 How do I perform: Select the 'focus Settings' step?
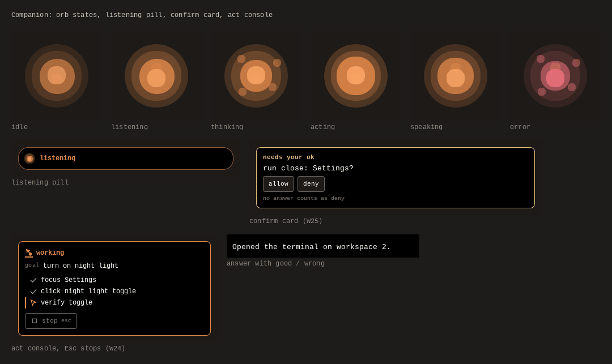pos(69,280)
